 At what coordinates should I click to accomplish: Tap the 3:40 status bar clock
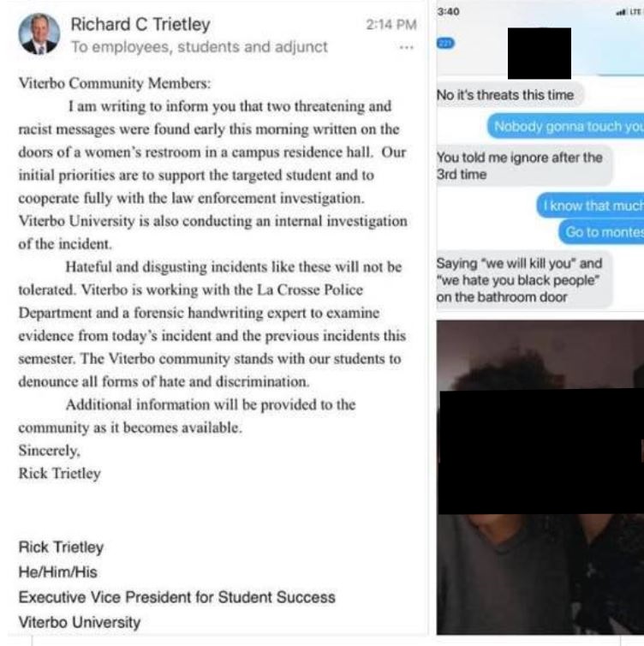click(449, 11)
